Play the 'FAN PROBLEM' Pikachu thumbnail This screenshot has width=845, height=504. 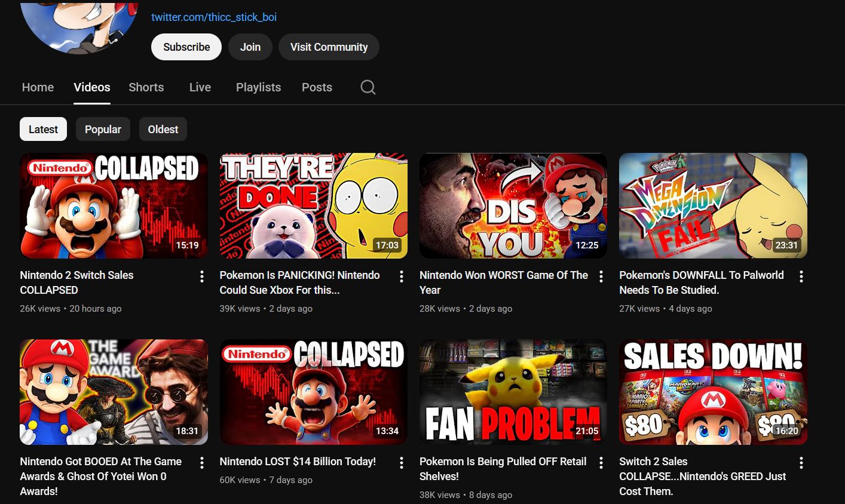coord(513,392)
